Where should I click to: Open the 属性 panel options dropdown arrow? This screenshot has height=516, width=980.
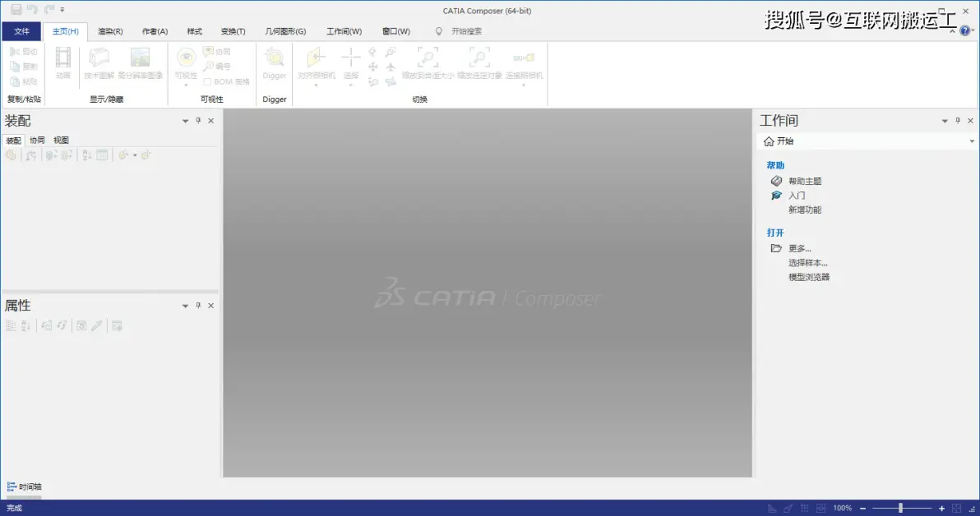coord(185,306)
